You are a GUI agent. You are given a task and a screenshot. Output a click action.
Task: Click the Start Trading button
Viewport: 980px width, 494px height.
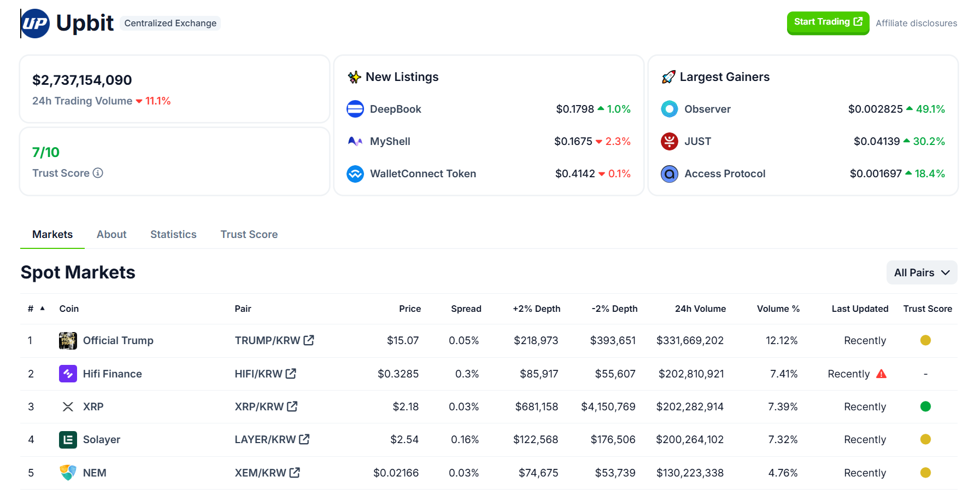coord(828,22)
